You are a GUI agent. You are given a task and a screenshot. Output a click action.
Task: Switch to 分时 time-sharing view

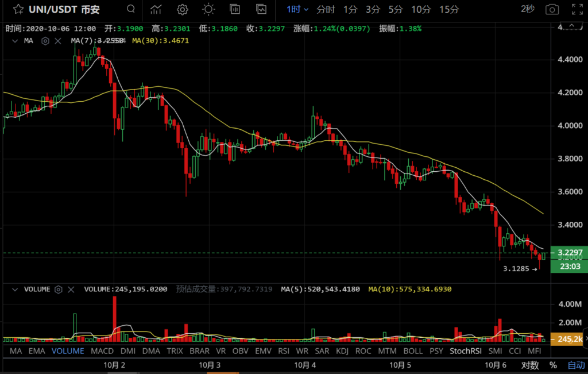tap(326, 9)
